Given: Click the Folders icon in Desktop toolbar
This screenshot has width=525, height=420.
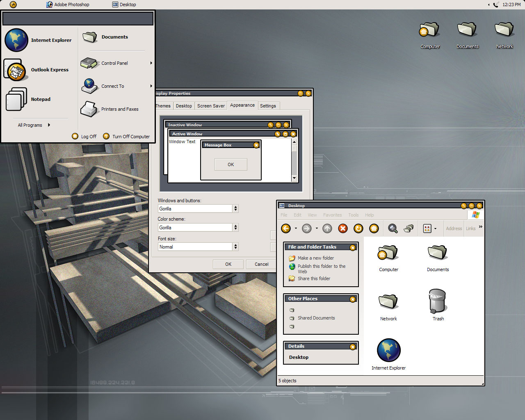Looking at the screenshot, I should 409,228.
